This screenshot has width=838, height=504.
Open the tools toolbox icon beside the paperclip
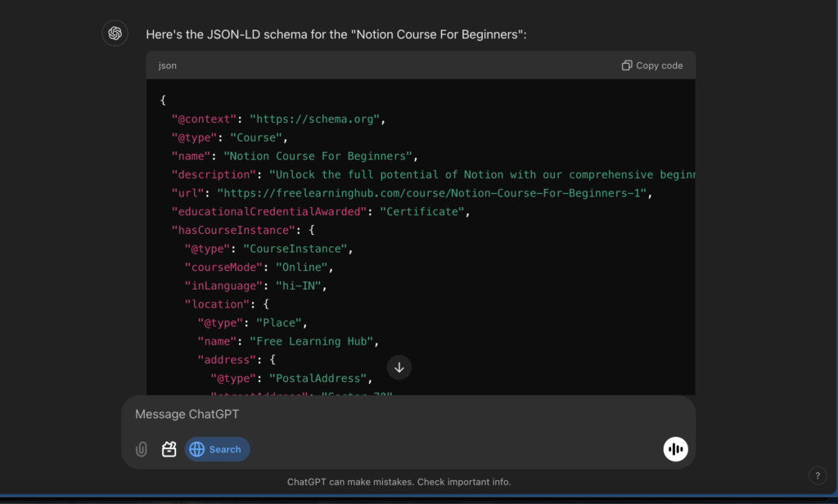169,449
